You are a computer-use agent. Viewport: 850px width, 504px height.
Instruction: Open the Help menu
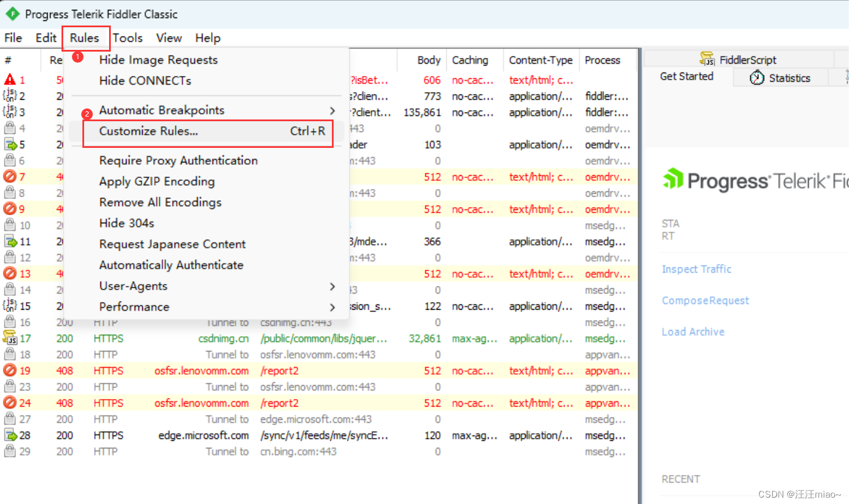tap(208, 38)
